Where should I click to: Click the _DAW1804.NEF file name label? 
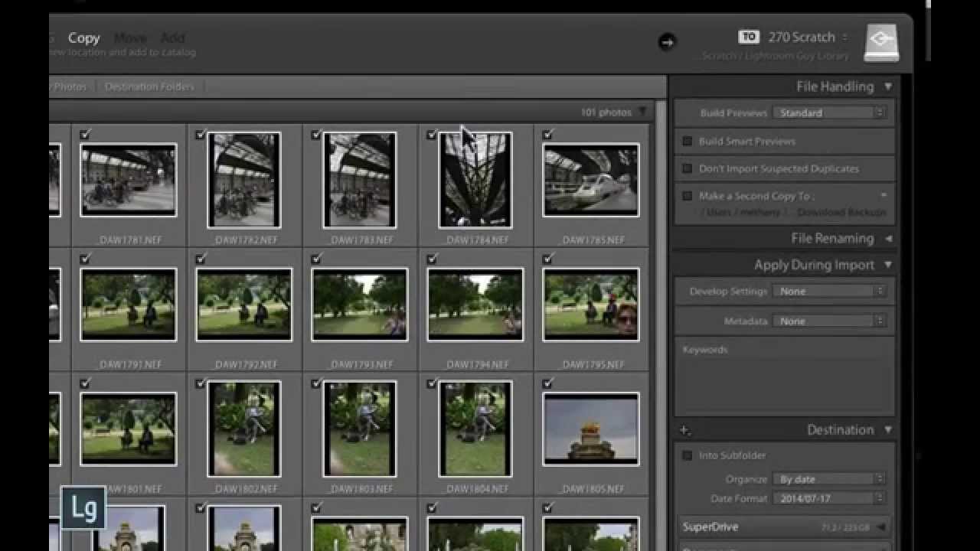click(x=475, y=489)
